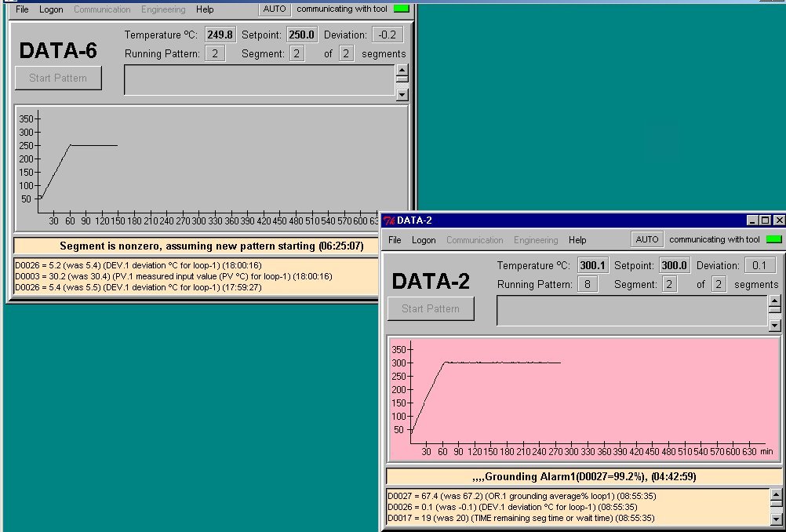This screenshot has height=532, width=786.
Task: Open greyed Engineering menu in DATA-6 window
Action: [163, 9]
